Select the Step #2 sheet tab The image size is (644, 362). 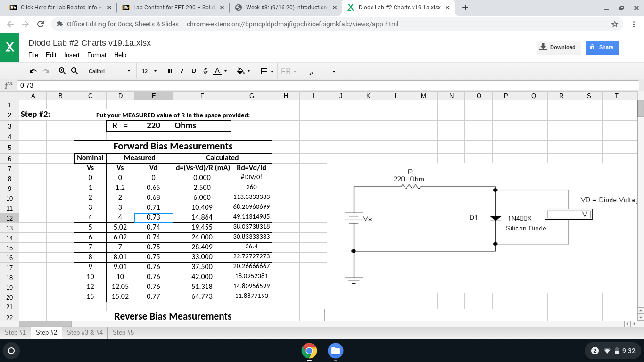[46, 332]
